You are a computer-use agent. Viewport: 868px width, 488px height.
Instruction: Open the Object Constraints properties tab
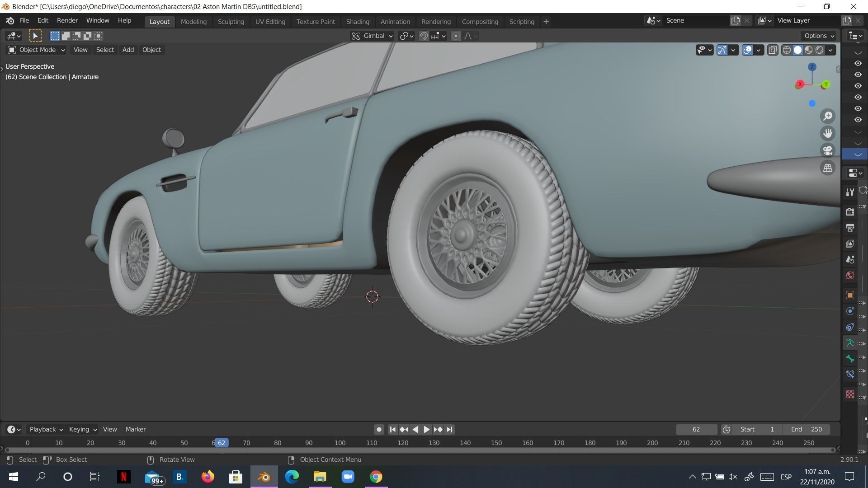(x=850, y=327)
